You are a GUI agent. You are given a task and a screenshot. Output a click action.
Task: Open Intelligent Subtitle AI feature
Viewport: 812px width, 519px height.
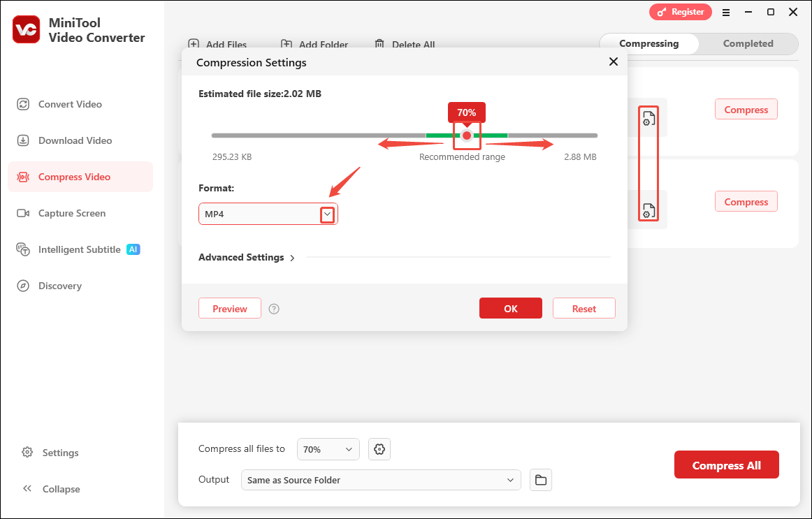coord(78,249)
